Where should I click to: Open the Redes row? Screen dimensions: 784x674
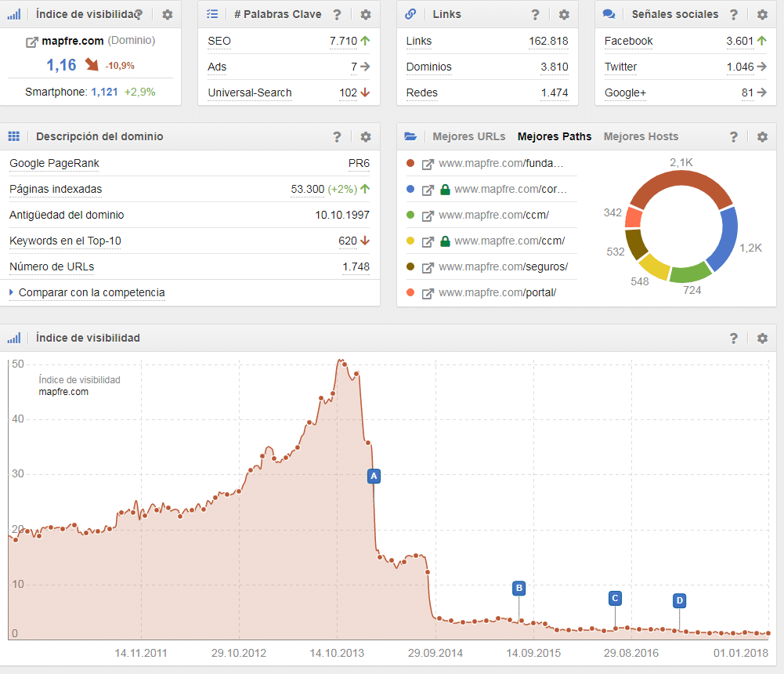487,92
